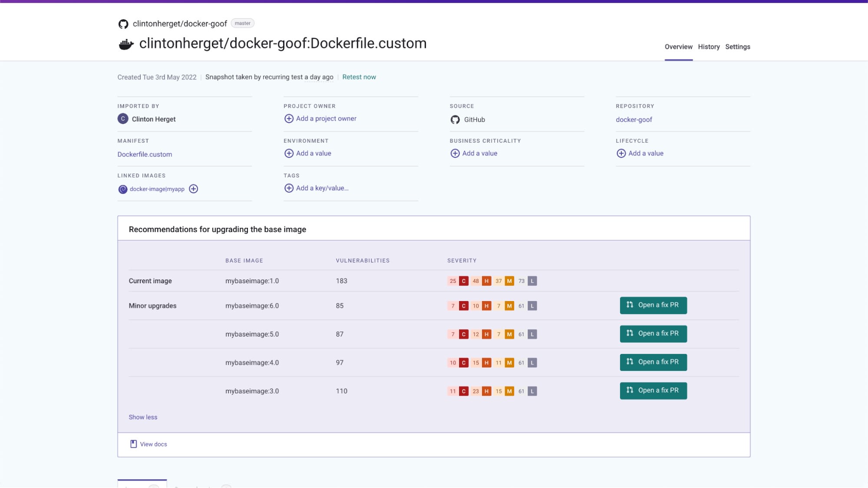Click the plus icon under Lifecycle
Screen dimensions: 868x488
(x=621, y=153)
